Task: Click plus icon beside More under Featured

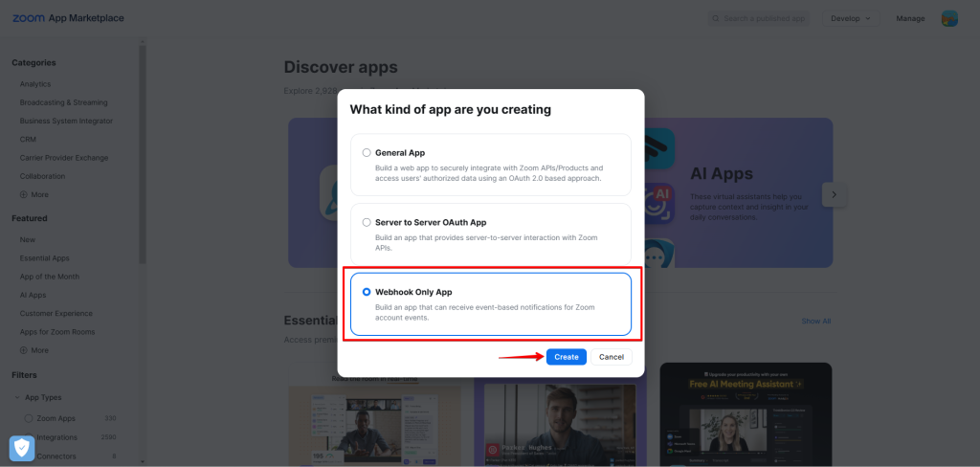Action: [x=23, y=350]
